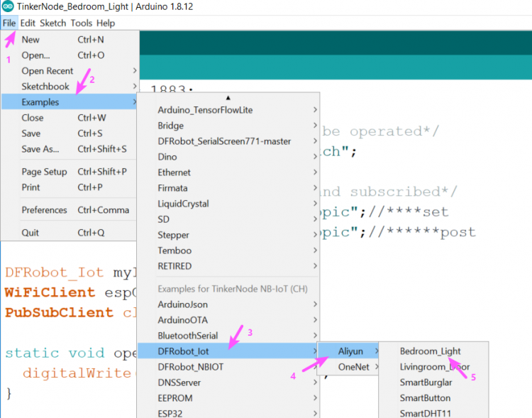Image resolution: width=532 pixels, height=418 pixels.
Task: Open the SmartButton example sketch
Action: pos(433,398)
